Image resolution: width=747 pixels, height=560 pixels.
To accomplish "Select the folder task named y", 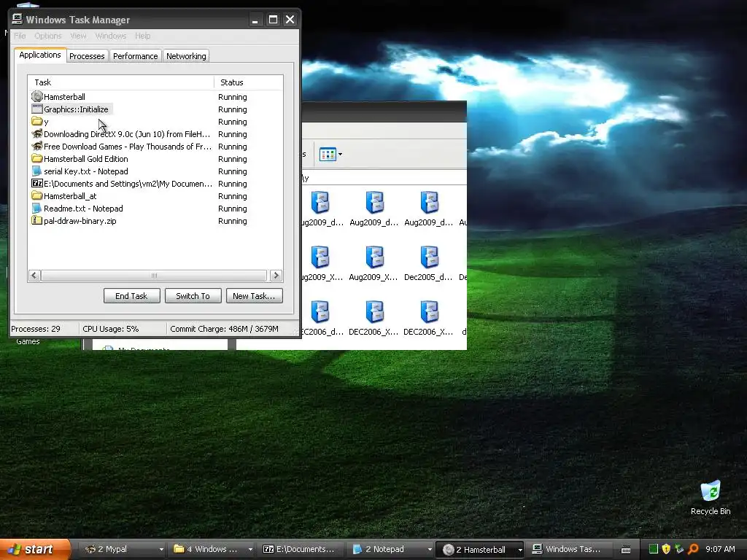I will point(155,122).
